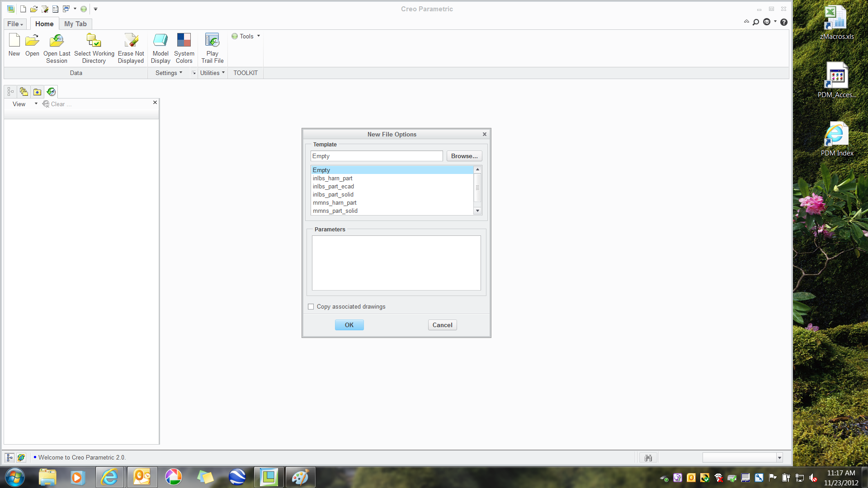
Task: Enable Copy associated drawings checkbox
Action: [x=311, y=306]
